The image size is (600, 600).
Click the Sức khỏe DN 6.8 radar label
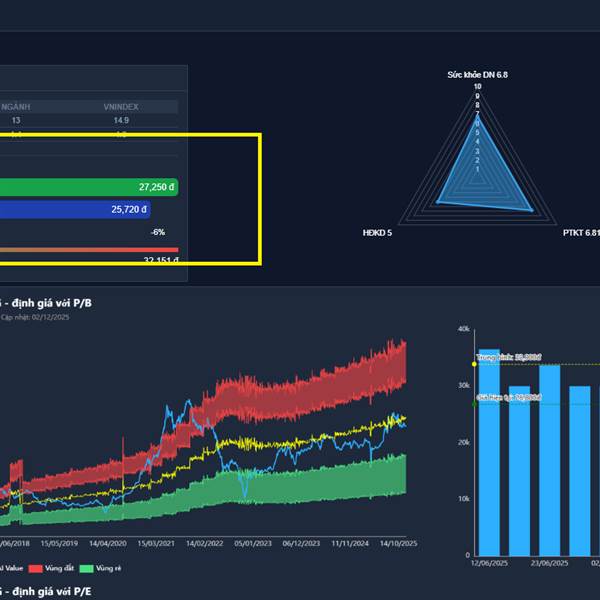[478, 75]
